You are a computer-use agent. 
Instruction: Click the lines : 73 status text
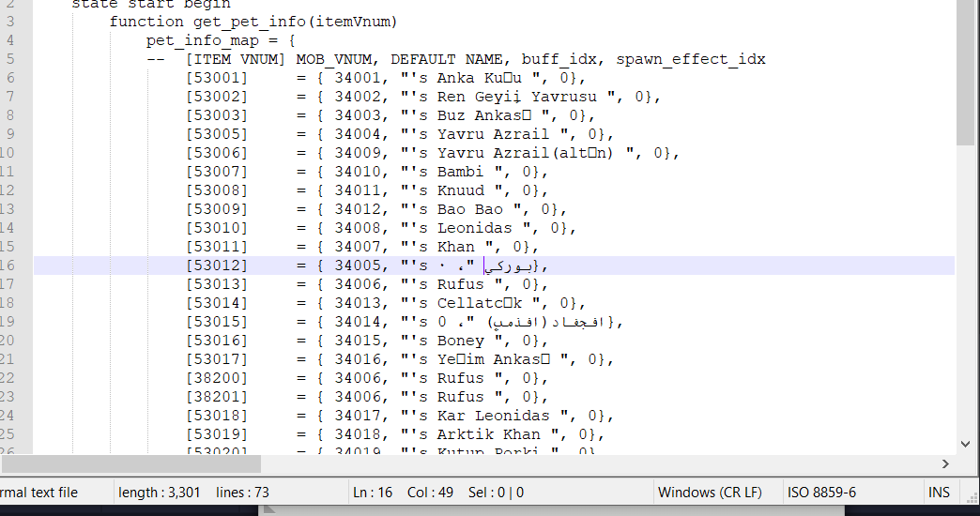[242, 493]
